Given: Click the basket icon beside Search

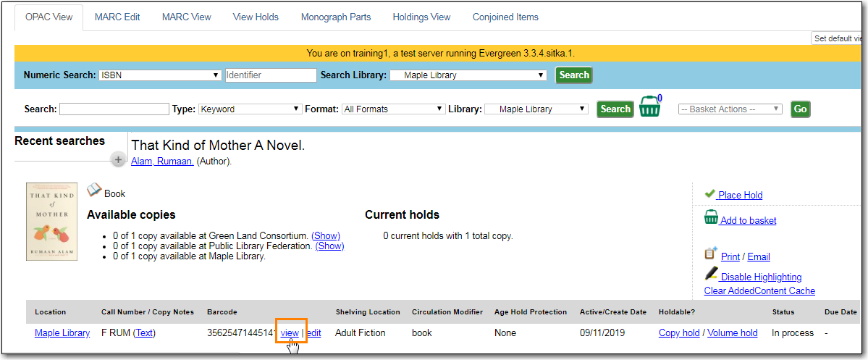Looking at the screenshot, I should (x=649, y=108).
